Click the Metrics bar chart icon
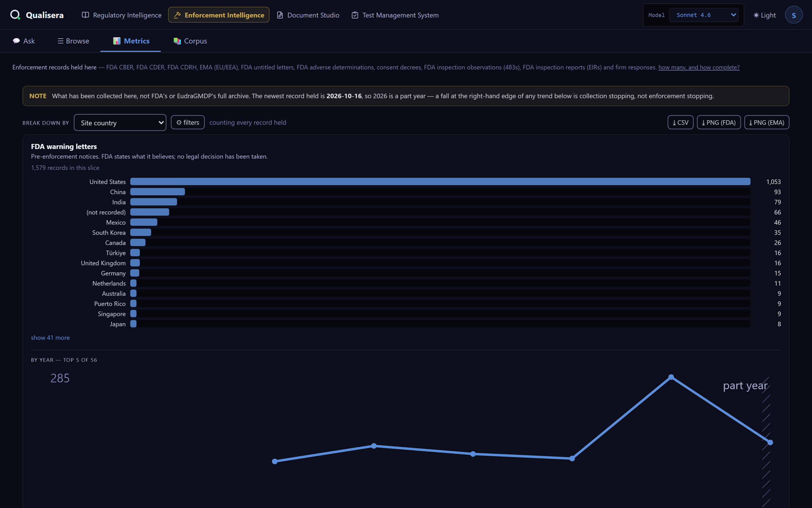This screenshot has width=812, height=508. (x=117, y=41)
